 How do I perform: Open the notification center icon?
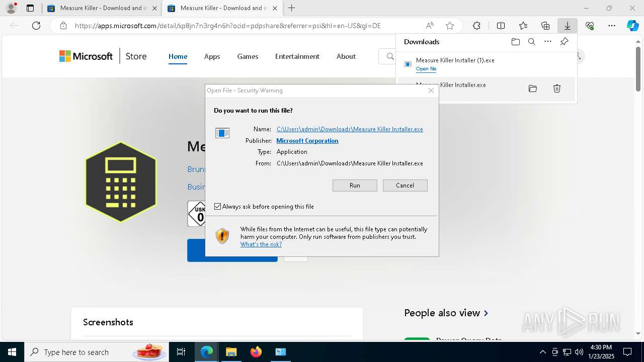coord(627,352)
